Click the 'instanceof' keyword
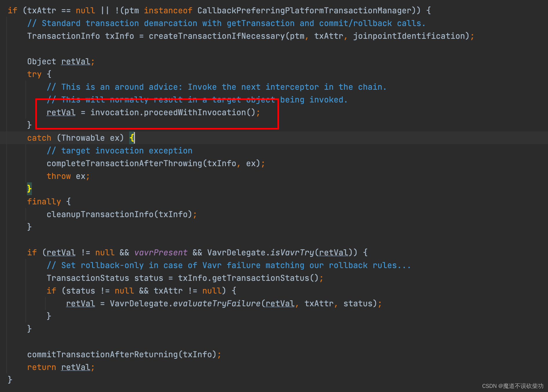 (168, 11)
